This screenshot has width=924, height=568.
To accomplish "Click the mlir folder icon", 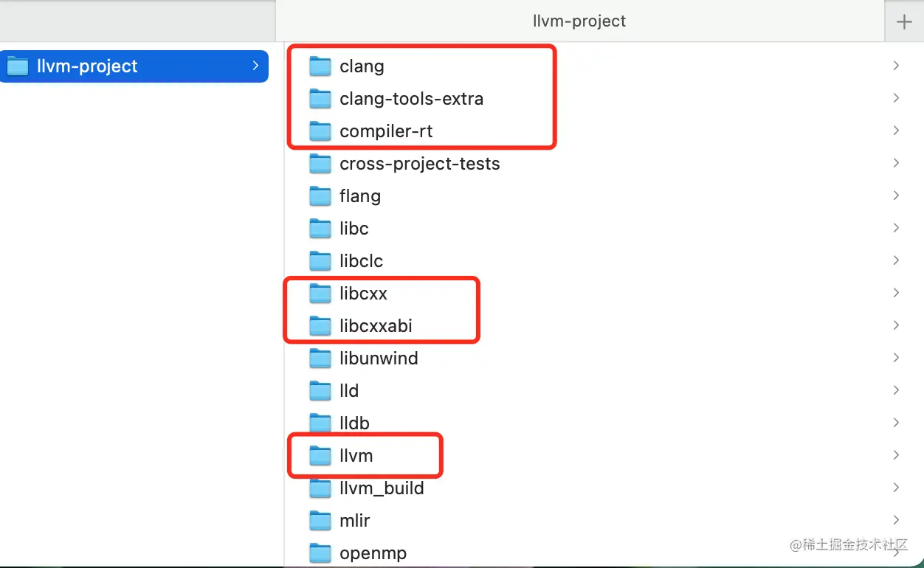I will [x=320, y=520].
